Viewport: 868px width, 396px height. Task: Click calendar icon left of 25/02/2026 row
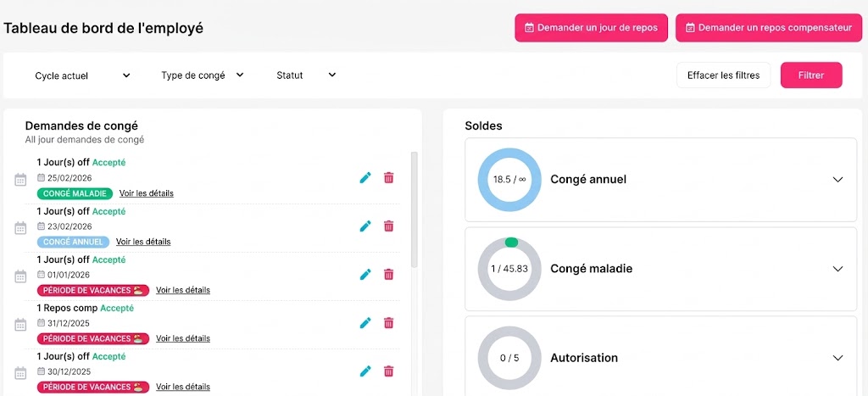click(20, 180)
